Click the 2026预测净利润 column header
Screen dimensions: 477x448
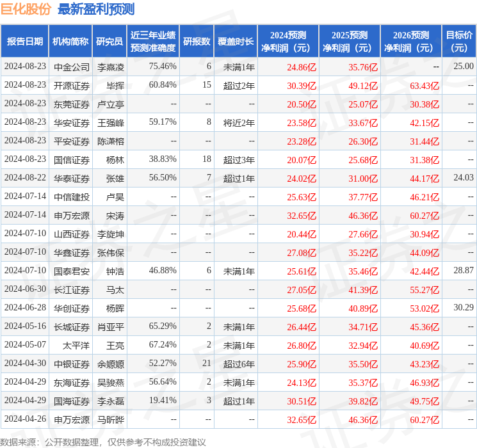coord(411,42)
